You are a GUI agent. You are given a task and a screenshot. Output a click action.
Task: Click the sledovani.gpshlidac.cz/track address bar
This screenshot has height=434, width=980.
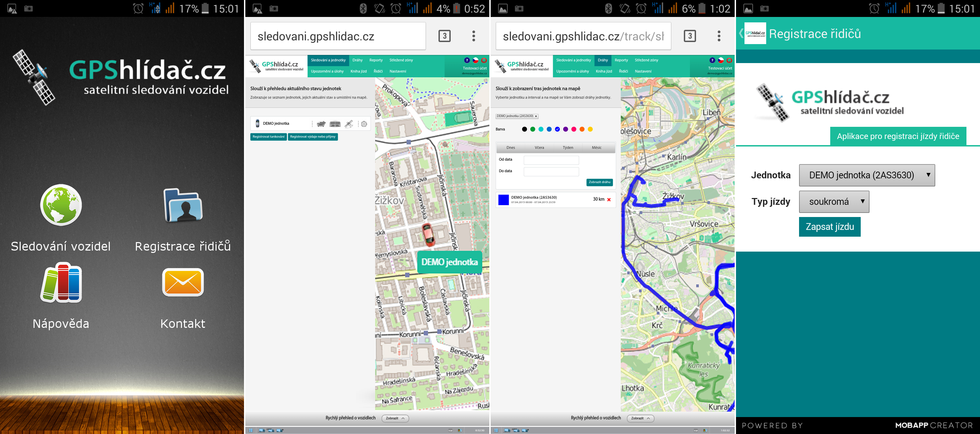[583, 36]
